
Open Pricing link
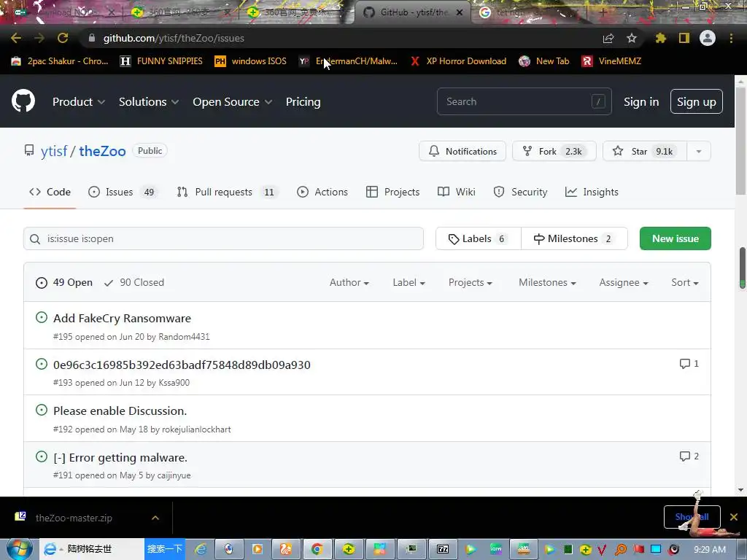[303, 101]
